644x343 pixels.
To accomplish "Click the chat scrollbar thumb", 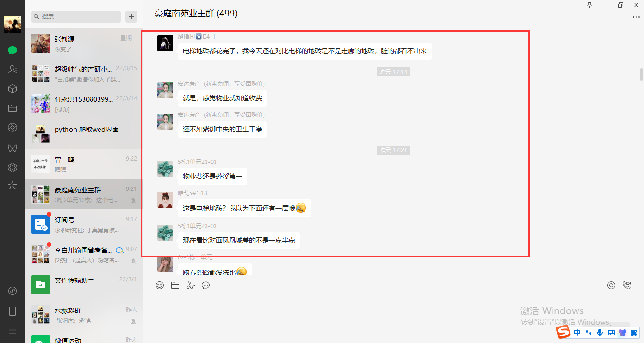I will pyautogui.click(x=641, y=74).
